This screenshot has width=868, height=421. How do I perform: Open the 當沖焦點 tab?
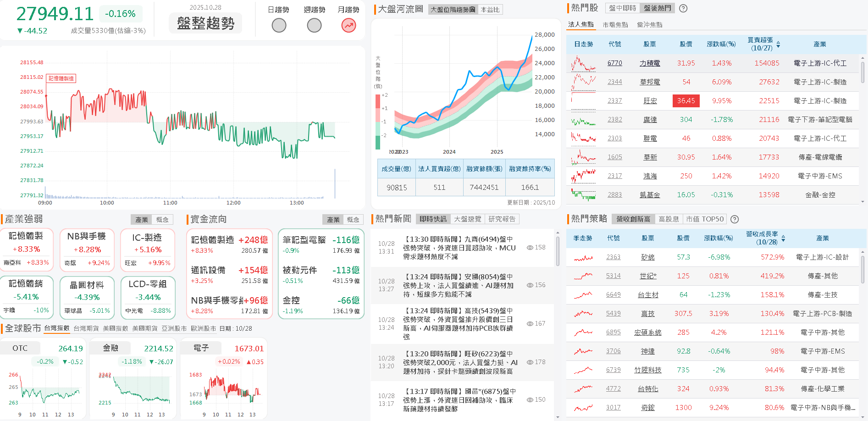649,25
